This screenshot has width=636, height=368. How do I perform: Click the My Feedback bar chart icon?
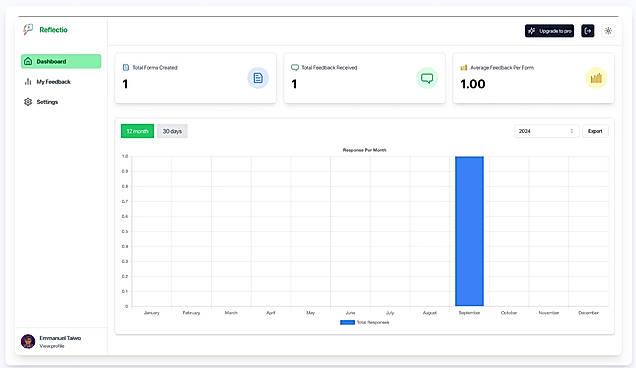pyautogui.click(x=28, y=82)
